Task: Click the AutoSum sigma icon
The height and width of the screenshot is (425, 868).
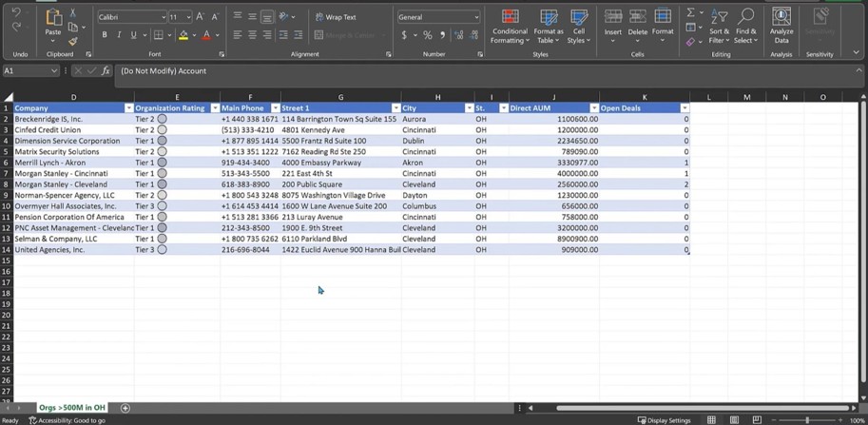Action: [691, 12]
